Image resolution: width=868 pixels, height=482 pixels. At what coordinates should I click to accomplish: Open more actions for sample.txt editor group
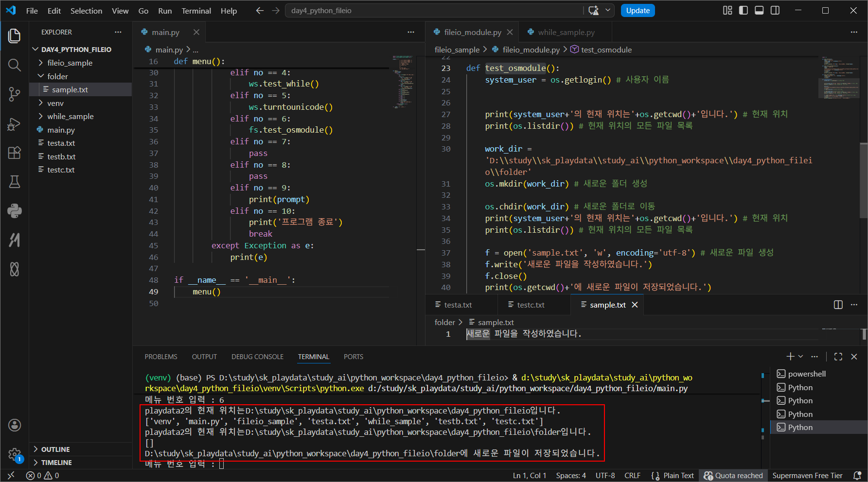coord(854,305)
